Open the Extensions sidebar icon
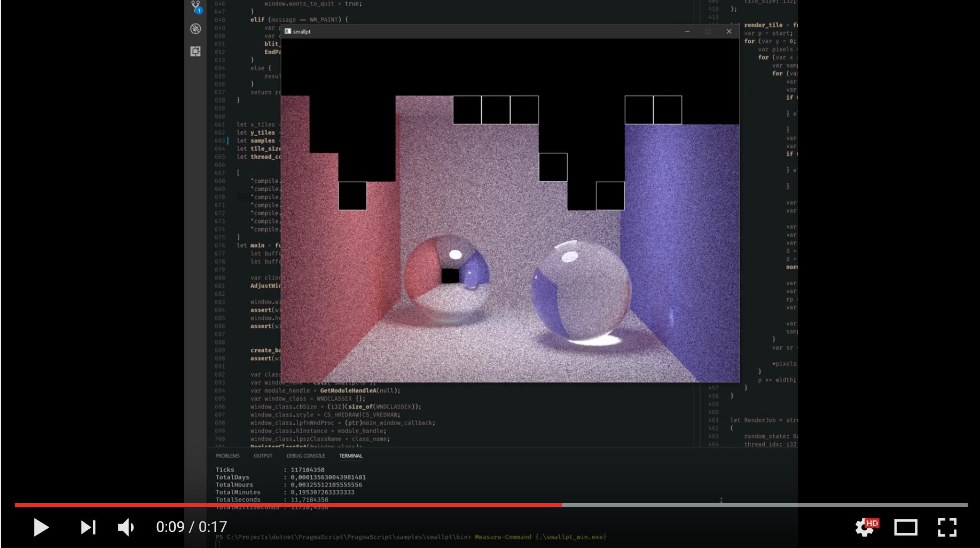 [195, 51]
